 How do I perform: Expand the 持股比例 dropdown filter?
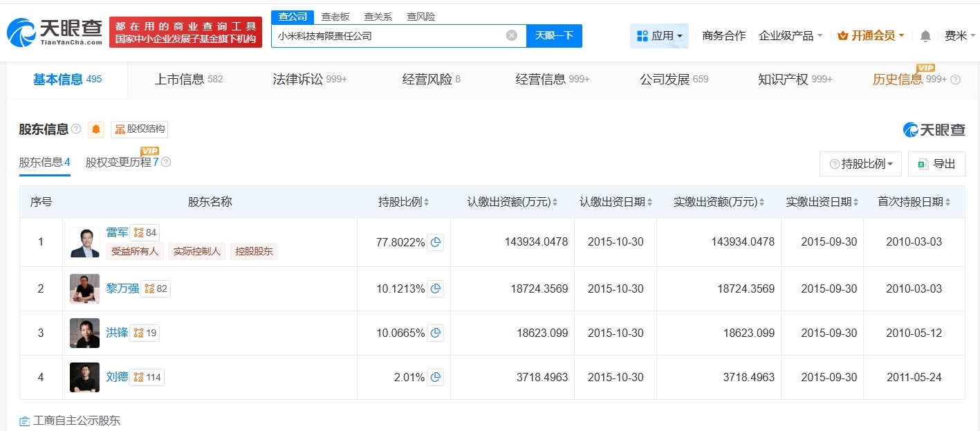click(860, 164)
